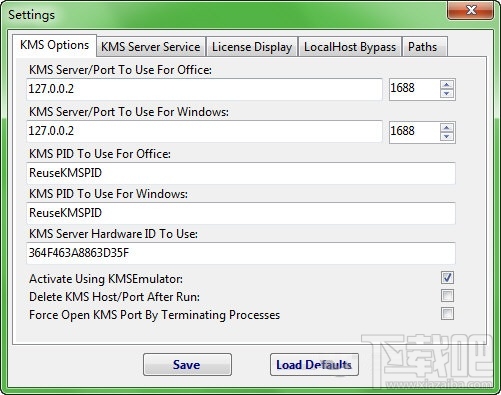This screenshot has height=395, width=501.
Task: Decrease the Office port with down arrow
Action: tap(447, 94)
